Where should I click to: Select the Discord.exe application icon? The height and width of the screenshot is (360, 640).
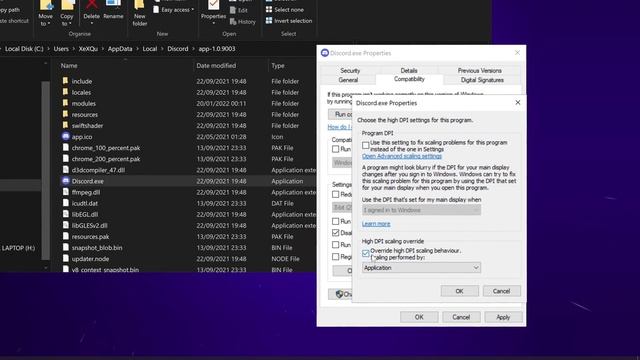tap(65, 180)
